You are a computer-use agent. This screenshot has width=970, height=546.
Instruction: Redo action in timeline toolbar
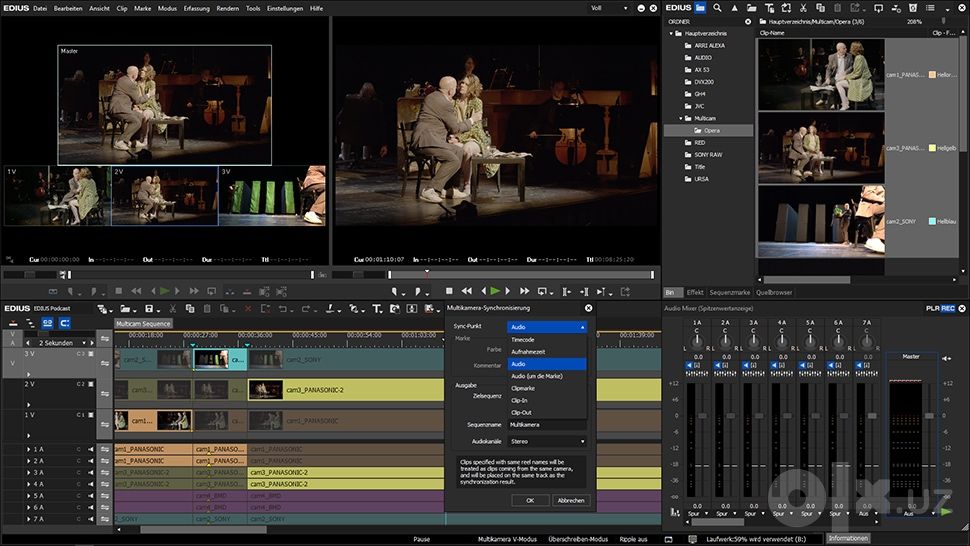pyautogui.click(x=306, y=309)
